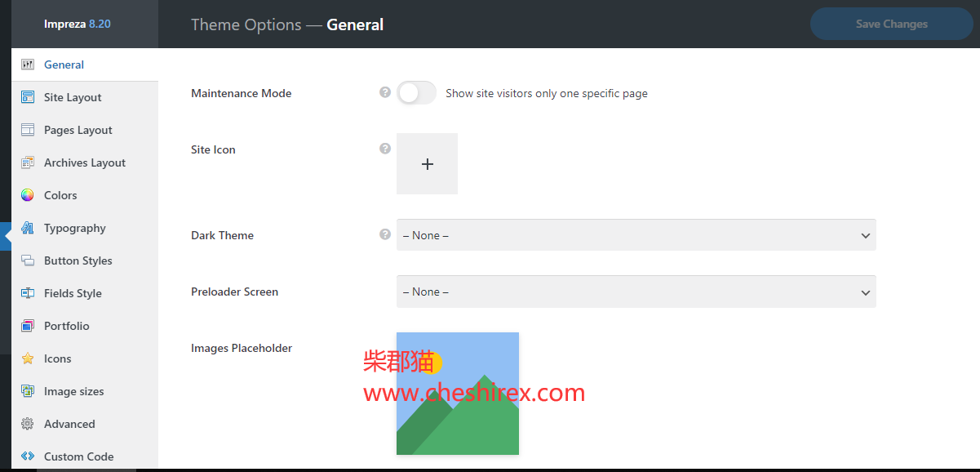The height and width of the screenshot is (472, 980).
Task: Click the Colors rainbow wheel icon
Action: pyautogui.click(x=28, y=195)
